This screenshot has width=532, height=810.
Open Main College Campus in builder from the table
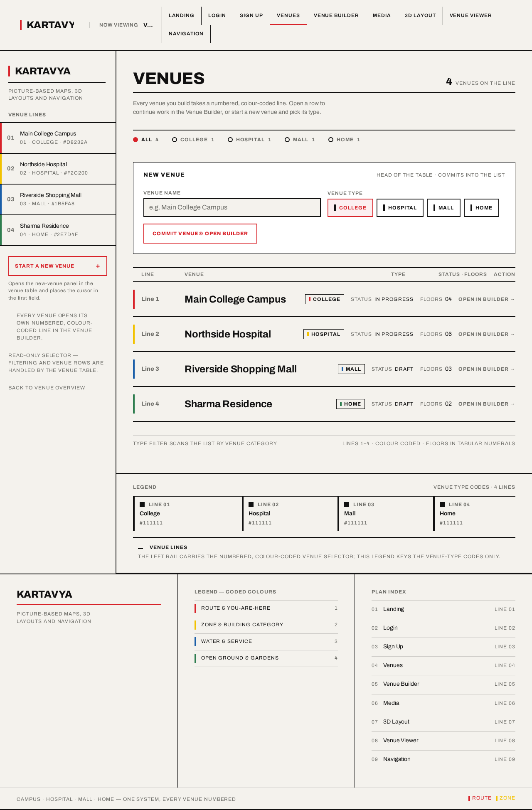487,299
